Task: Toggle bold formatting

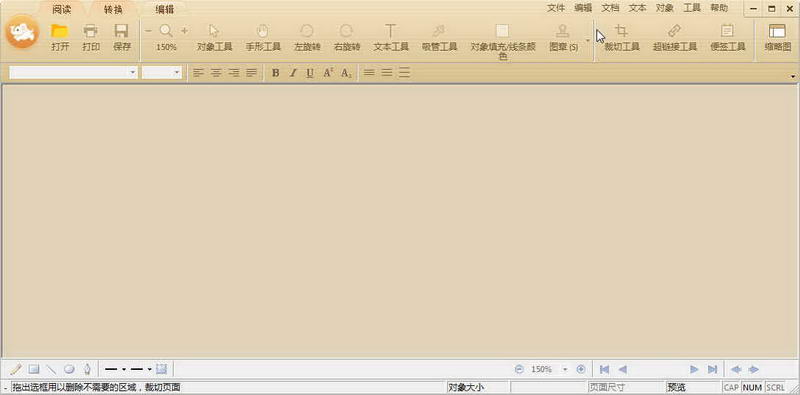Action: point(276,73)
